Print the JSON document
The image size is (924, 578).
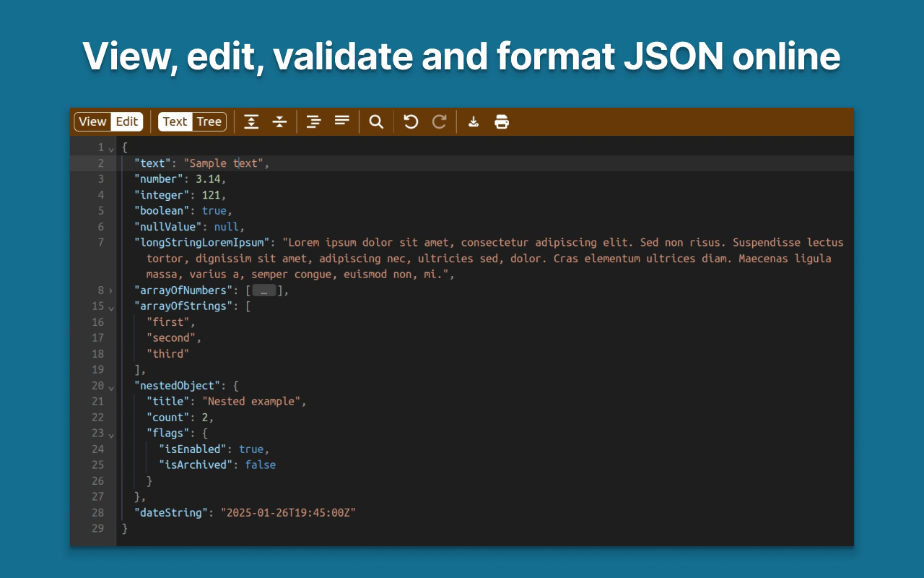[x=501, y=121]
